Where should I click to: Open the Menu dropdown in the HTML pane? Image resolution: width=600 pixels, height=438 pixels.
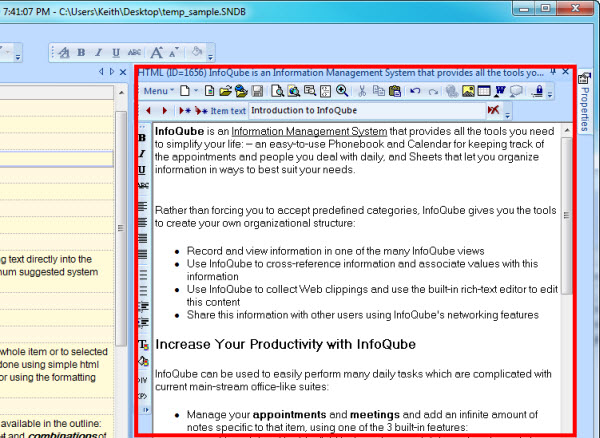point(158,91)
